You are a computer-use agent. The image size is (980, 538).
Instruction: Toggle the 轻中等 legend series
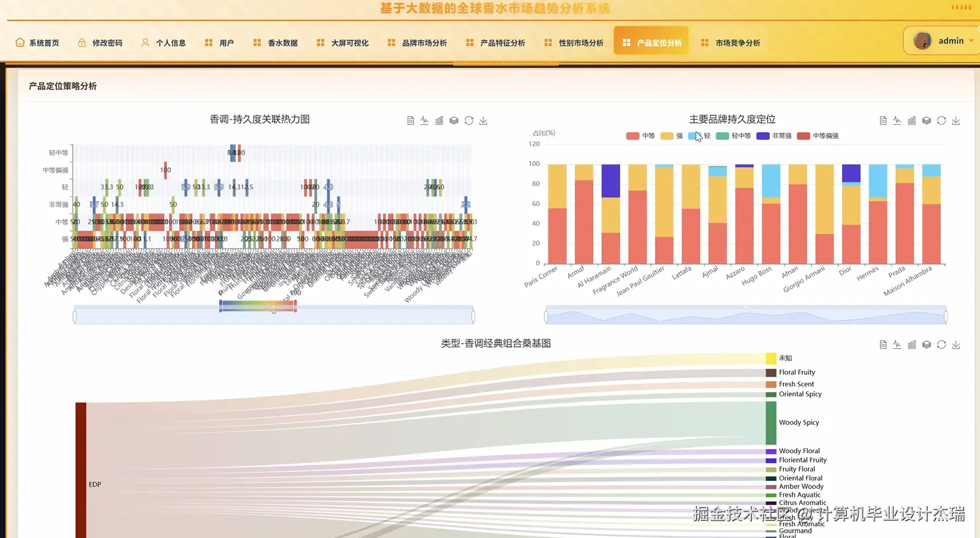coord(733,136)
